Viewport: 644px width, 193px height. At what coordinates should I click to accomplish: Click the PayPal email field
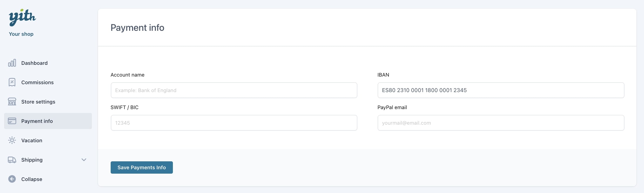click(501, 123)
